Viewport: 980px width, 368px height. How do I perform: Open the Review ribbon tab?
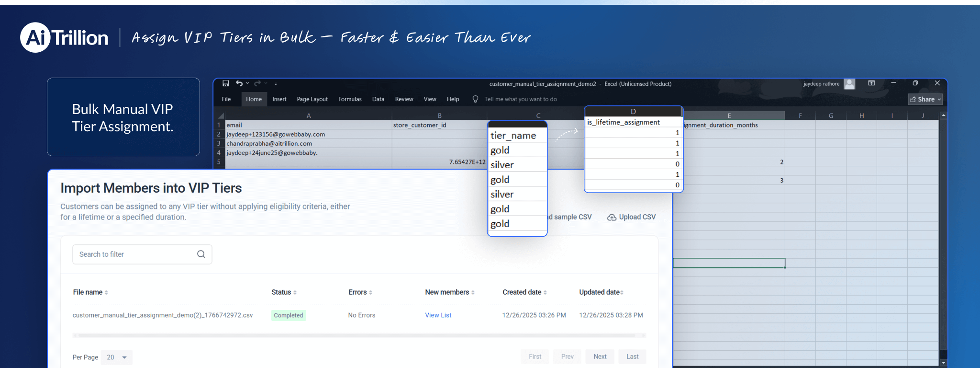tap(404, 99)
